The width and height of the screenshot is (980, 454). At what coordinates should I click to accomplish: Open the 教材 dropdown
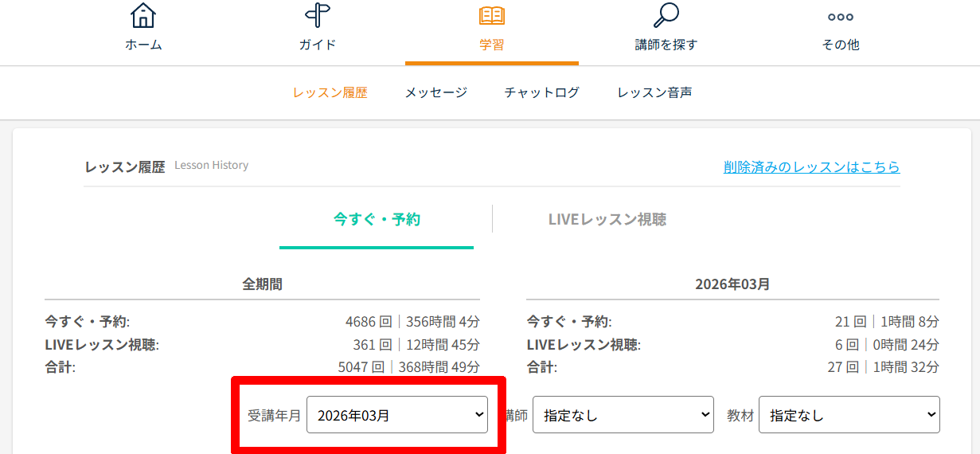[849, 415]
